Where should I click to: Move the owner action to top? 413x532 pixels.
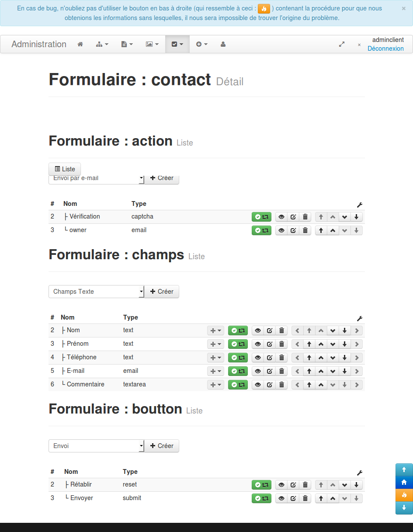coord(321,230)
